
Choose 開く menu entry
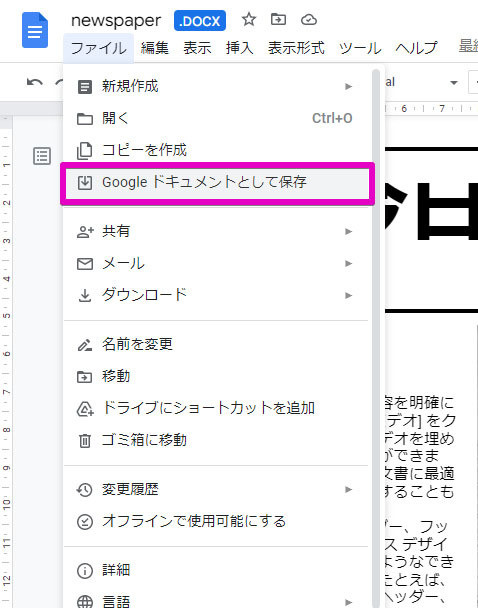[x=216, y=118]
